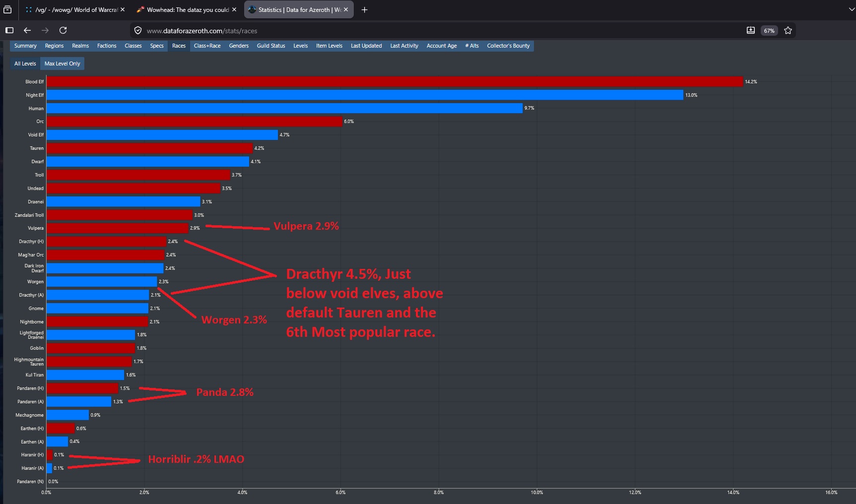This screenshot has width=856, height=504.
Task: Click the Tauren 4.2% bar
Action: tap(150, 148)
